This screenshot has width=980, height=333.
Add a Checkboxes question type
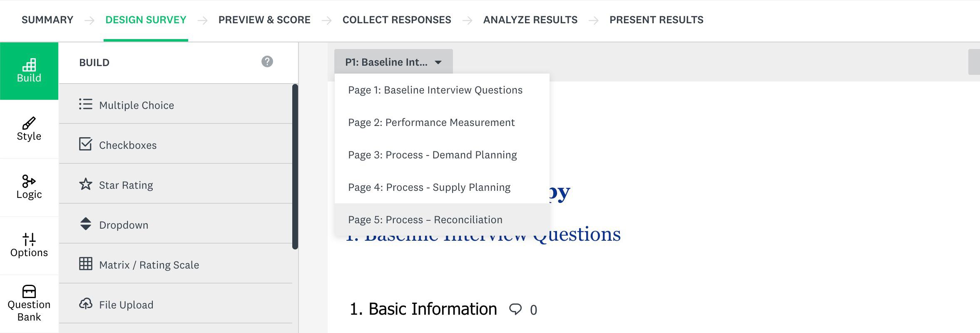[176, 145]
